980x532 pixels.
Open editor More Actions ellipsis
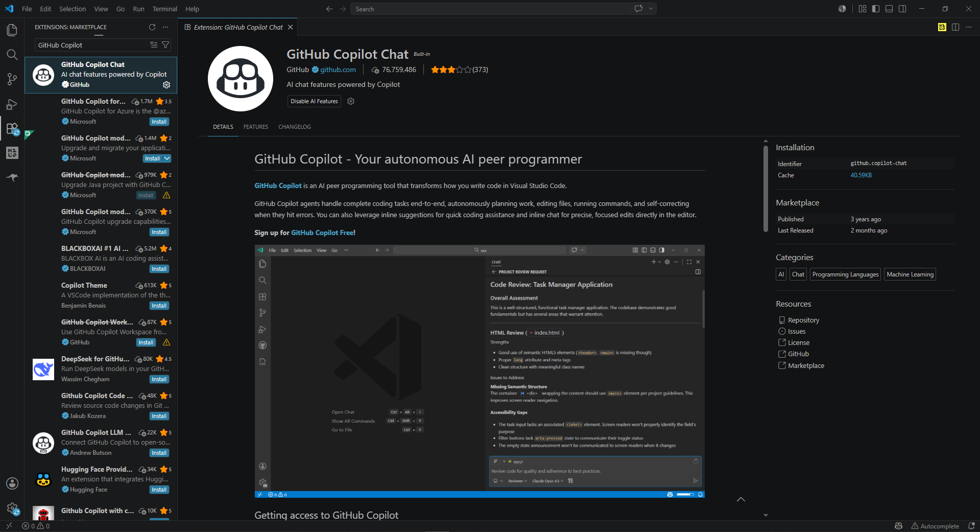[x=969, y=27]
